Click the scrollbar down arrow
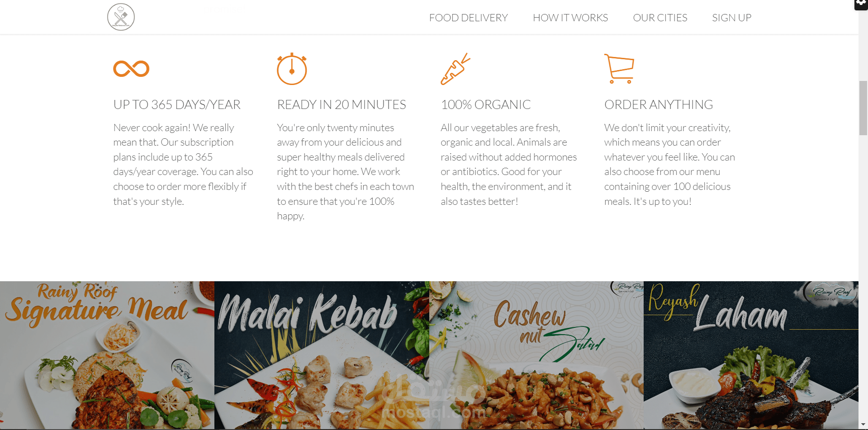Viewport: 868px width, 430px height. coord(863,425)
